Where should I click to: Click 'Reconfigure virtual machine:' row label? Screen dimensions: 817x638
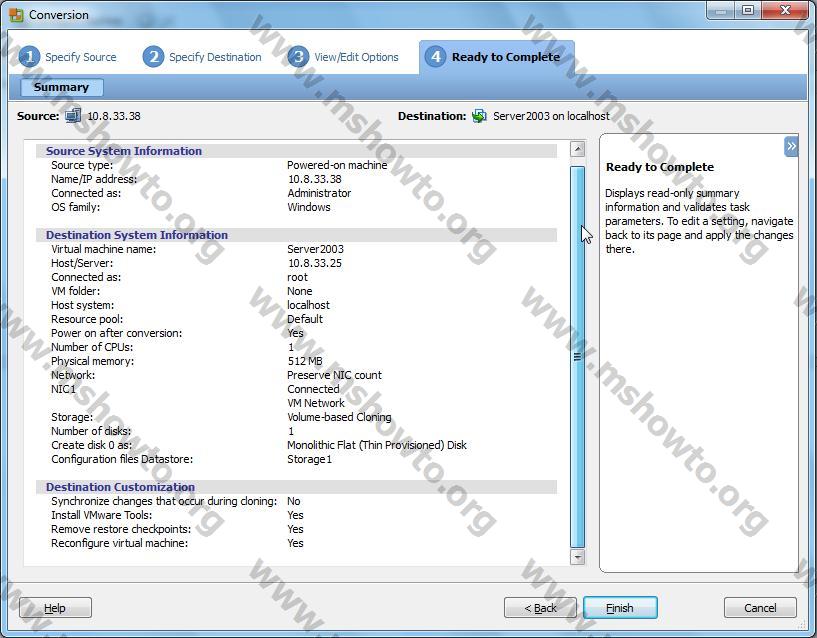pyautogui.click(x=119, y=543)
